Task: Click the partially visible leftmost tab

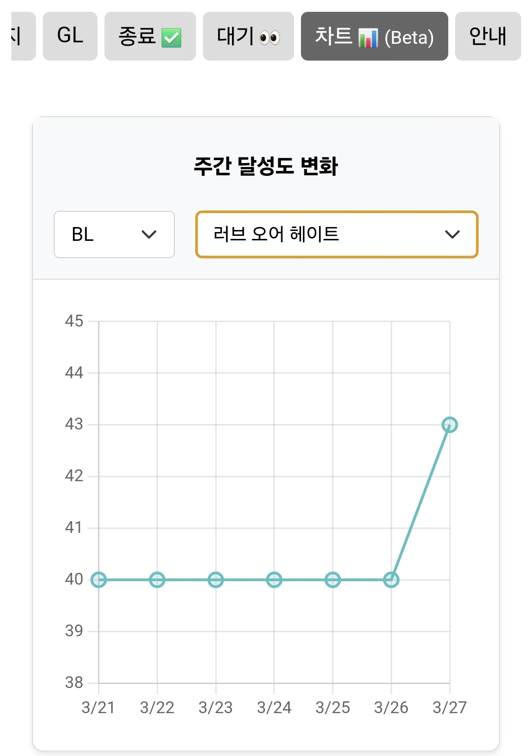Action: click(22, 36)
